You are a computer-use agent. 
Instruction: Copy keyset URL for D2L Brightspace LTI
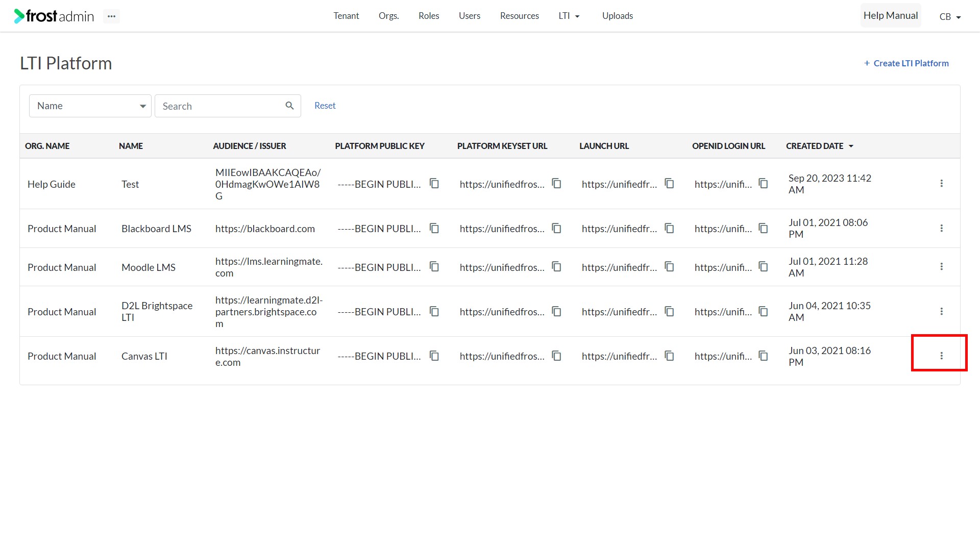tap(557, 312)
